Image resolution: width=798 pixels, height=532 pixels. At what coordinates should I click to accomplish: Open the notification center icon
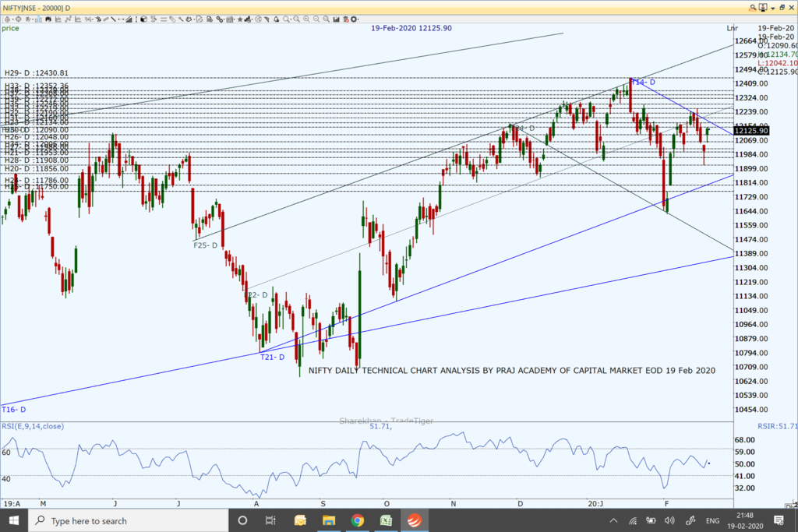779,520
